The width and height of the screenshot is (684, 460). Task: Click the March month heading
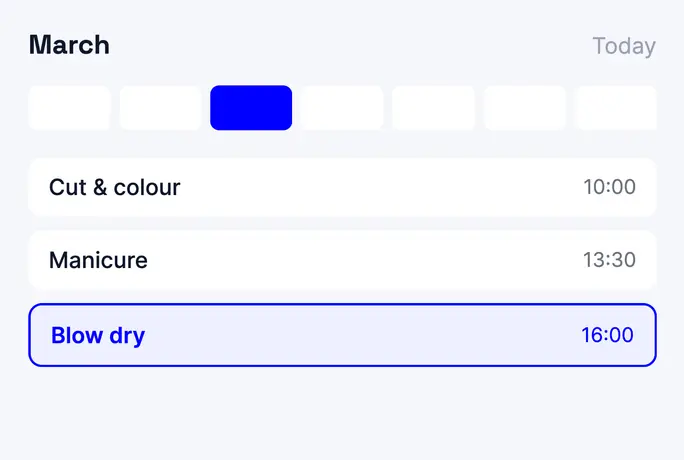(69, 45)
